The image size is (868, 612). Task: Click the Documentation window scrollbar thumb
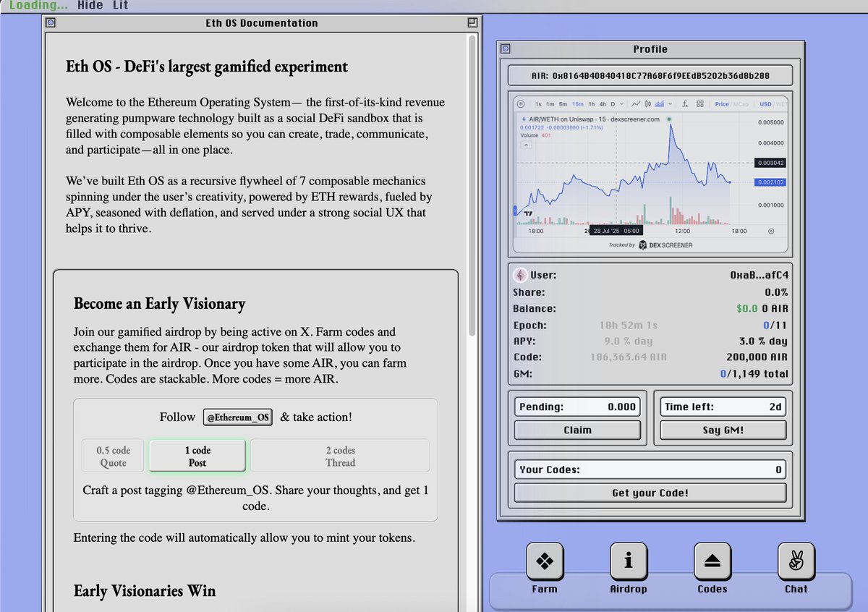[x=472, y=184]
